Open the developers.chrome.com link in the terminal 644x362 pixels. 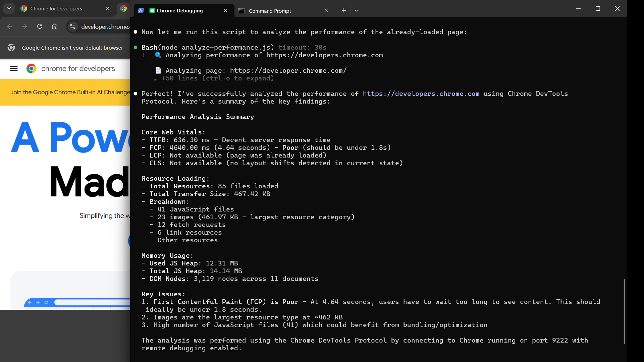421,94
